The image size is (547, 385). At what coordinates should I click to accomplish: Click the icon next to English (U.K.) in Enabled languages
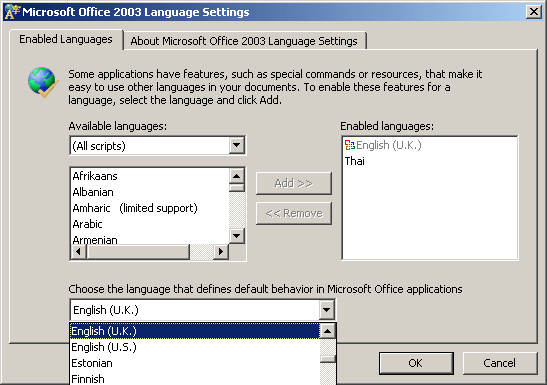(350, 145)
